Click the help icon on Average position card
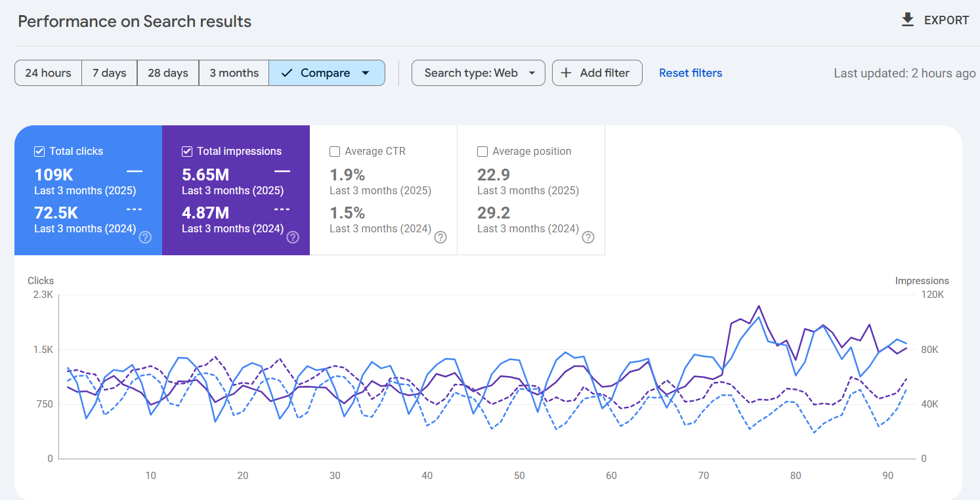Screen dimensions: 980x500 click(x=588, y=238)
